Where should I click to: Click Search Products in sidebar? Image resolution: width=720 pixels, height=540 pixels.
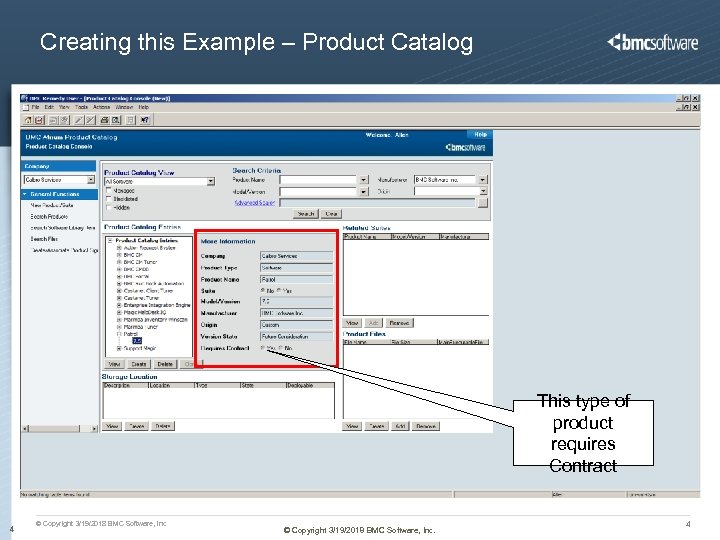49,216
